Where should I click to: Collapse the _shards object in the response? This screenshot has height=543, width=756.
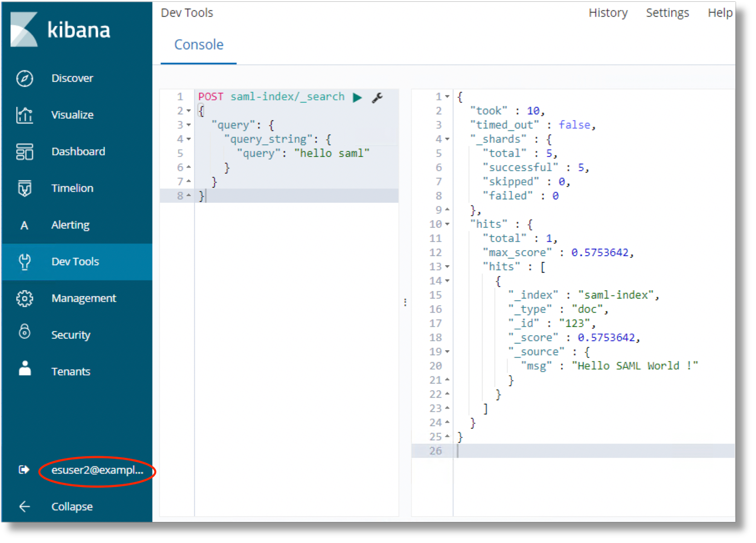pyautogui.click(x=447, y=139)
